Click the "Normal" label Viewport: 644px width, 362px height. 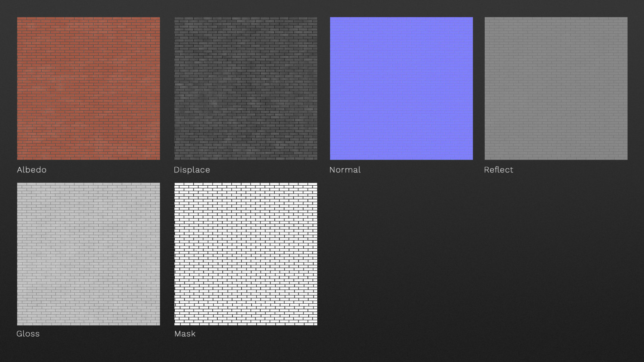tap(345, 170)
